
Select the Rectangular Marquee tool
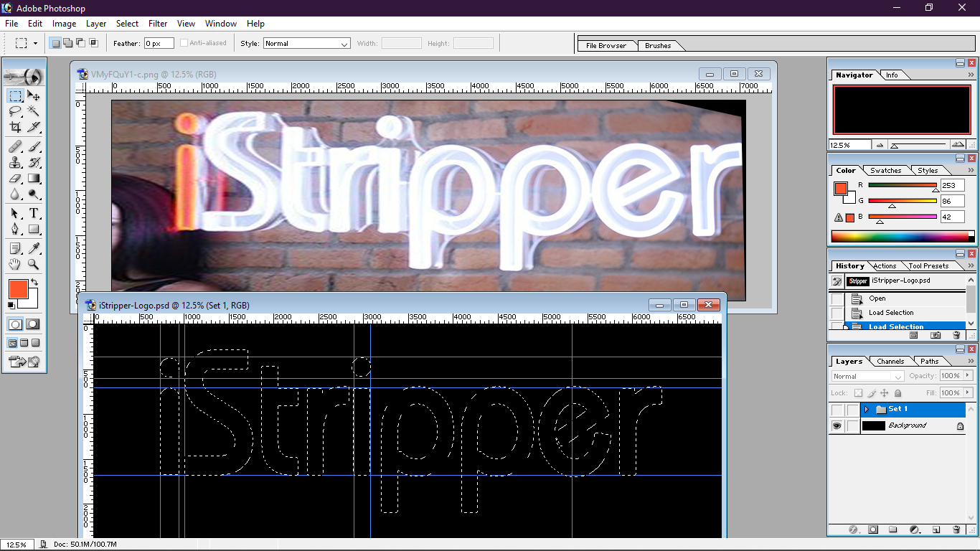tap(15, 95)
